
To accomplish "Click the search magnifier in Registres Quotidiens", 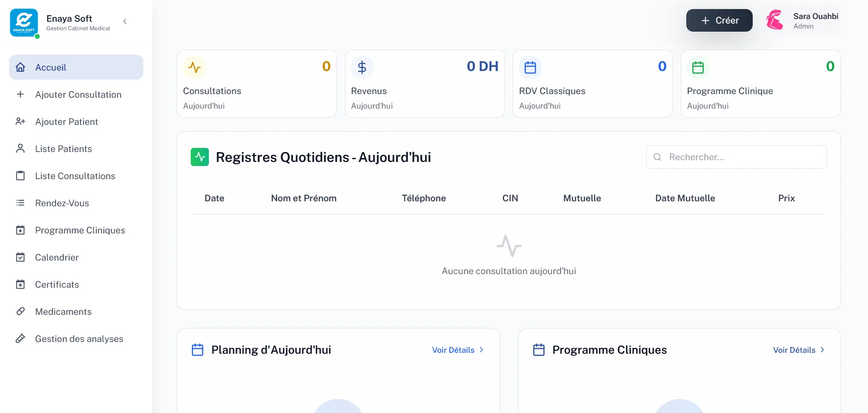I will (657, 157).
